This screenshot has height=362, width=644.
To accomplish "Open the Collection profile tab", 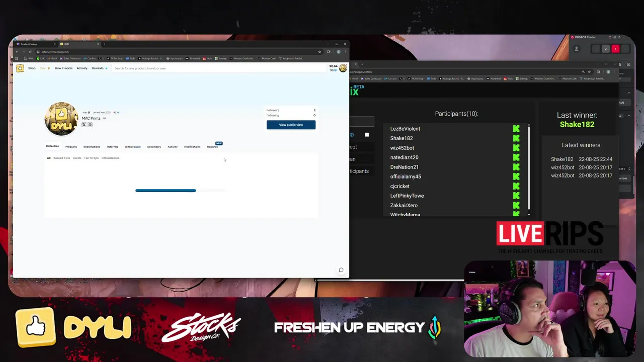I will point(52,146).
